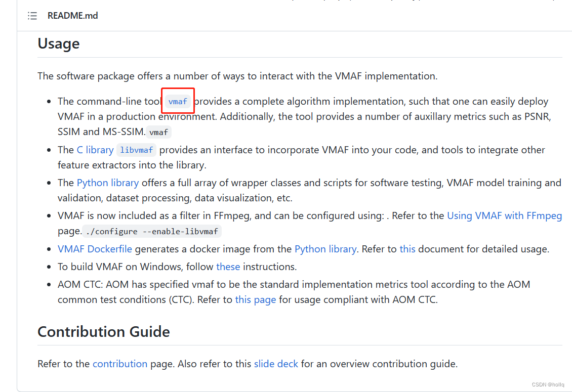Viewport: 572px width, 392px height.
Task: Open the Python library link in Dockerfile bullet
Action: point(325,249)
